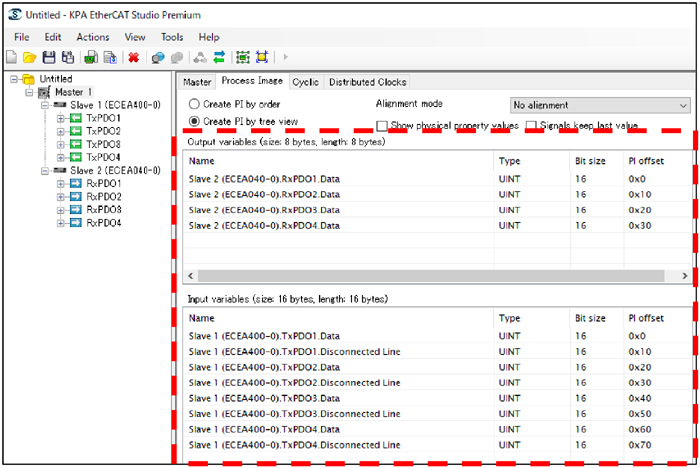This screenshot has height=468, width=700.
Task: Click the Name column header in Output variables
Action: [x=202, y=161]
